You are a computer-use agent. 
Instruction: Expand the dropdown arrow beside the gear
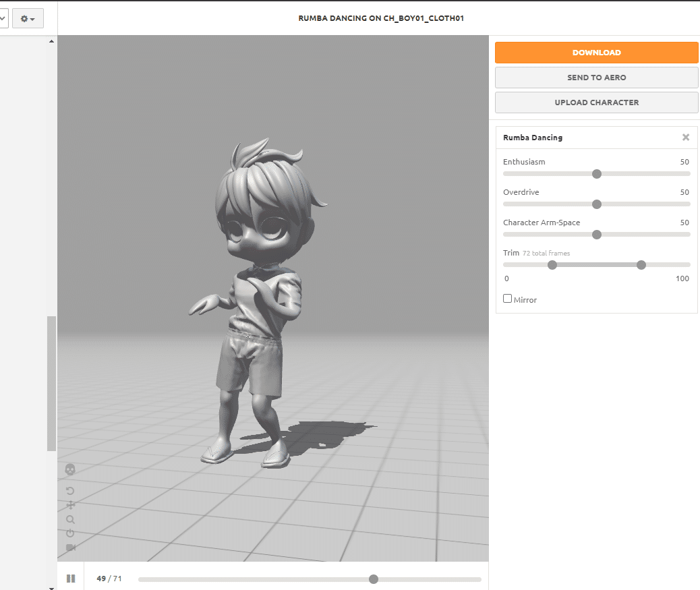click(x=33, y=18)
